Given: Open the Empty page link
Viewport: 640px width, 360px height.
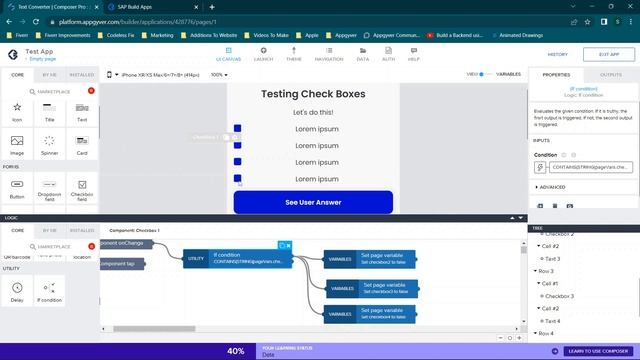Looking at the screenshot, I should pyautogui.click(x=42, y=59).
